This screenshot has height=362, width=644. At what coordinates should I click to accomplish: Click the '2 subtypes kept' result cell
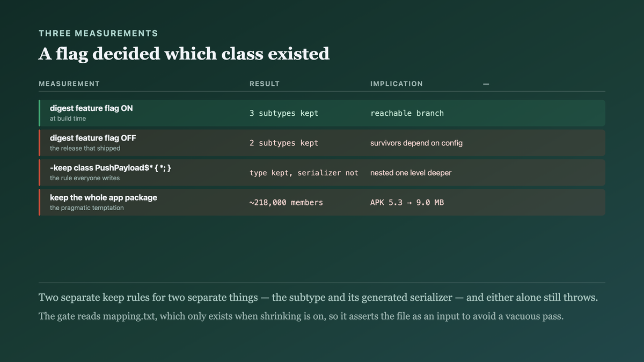point(284,143)
